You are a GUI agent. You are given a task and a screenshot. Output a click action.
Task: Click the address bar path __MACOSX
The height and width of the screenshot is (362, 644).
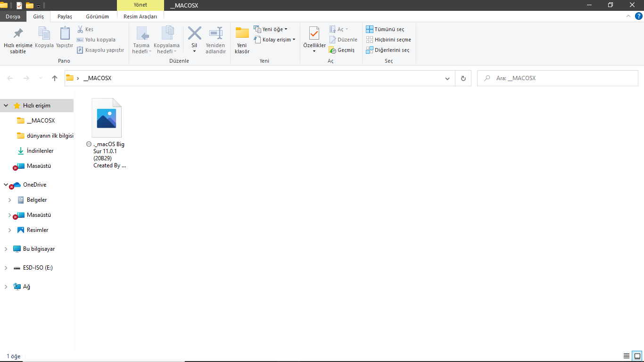point(97,78)
